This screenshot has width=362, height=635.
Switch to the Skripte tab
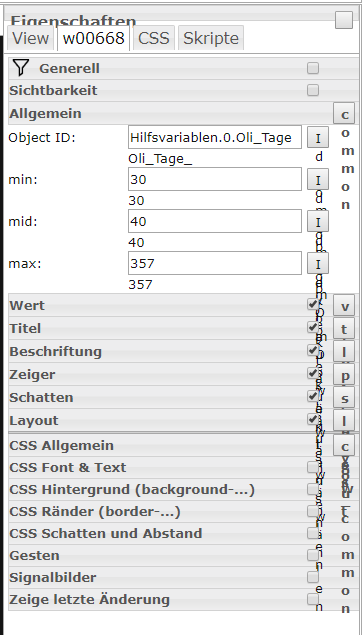pyautogui.click(x=211, y=38)
